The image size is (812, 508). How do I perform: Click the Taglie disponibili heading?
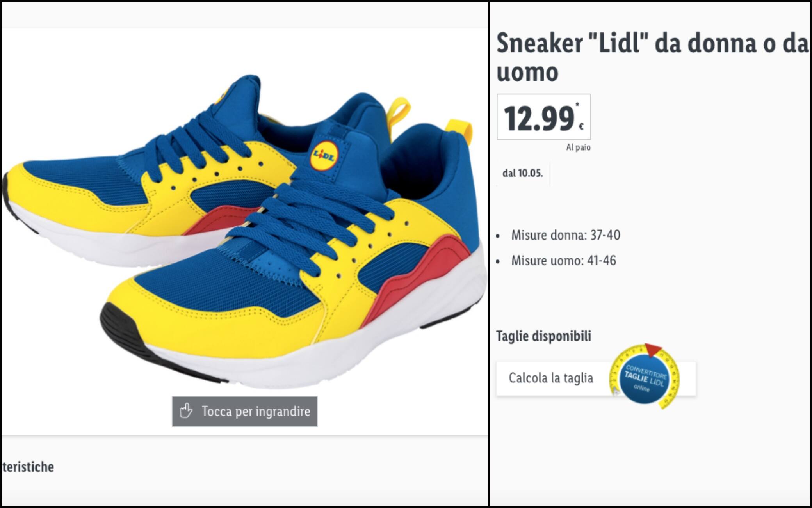tap(543, 336)
